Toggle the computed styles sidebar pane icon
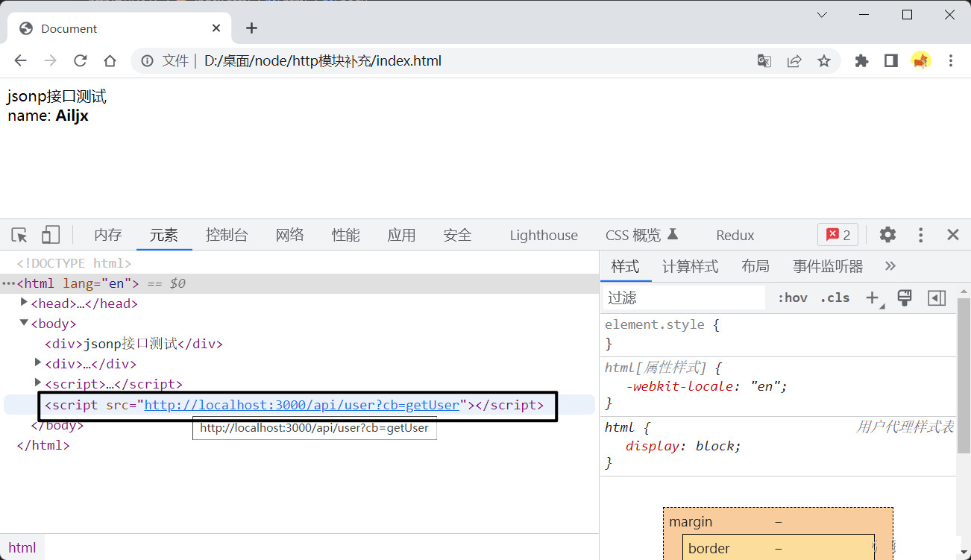This screenshot has height=560, width=971. 937,298
